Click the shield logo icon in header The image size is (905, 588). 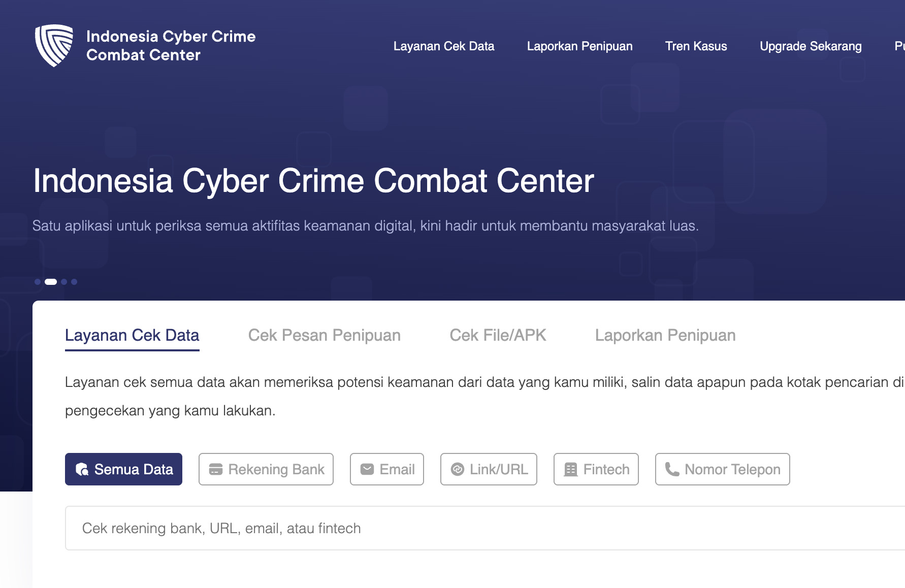(x=54, y=46)
